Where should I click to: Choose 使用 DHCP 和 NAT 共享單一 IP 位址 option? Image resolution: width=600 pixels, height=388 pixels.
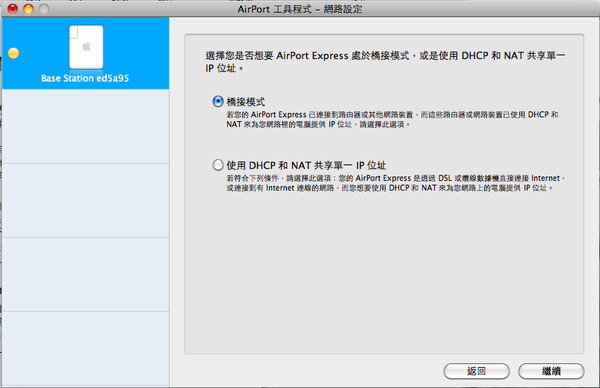tap(218, 165)
